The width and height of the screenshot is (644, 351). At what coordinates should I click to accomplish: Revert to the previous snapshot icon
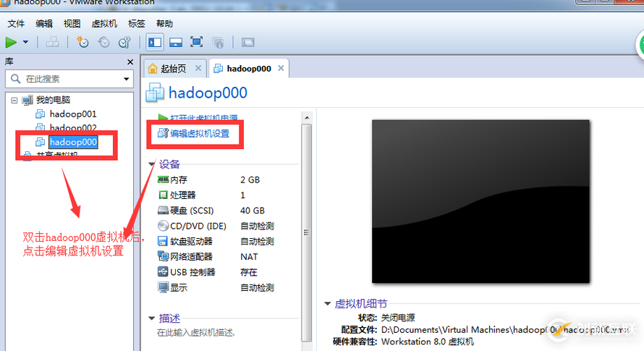point(104,42)
